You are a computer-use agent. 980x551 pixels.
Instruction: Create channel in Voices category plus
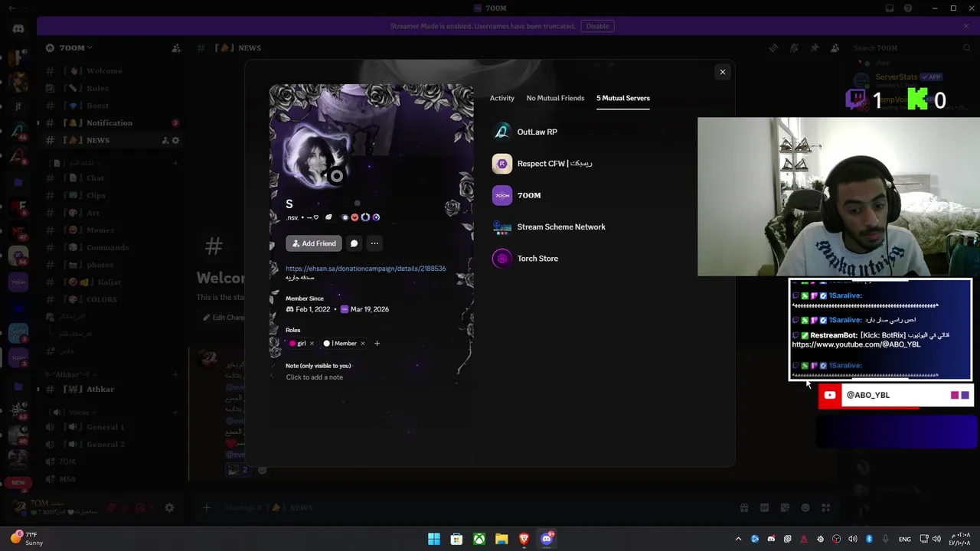[175, 412]
